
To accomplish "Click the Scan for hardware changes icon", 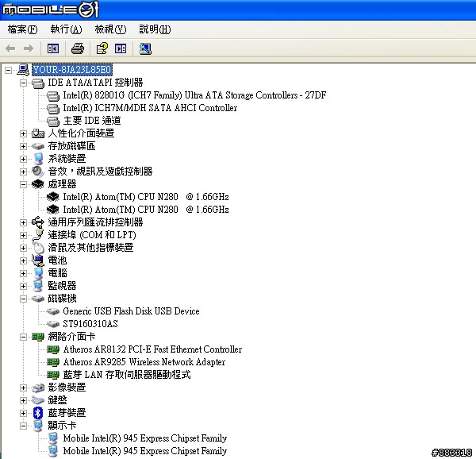I will tap(145, 48).
